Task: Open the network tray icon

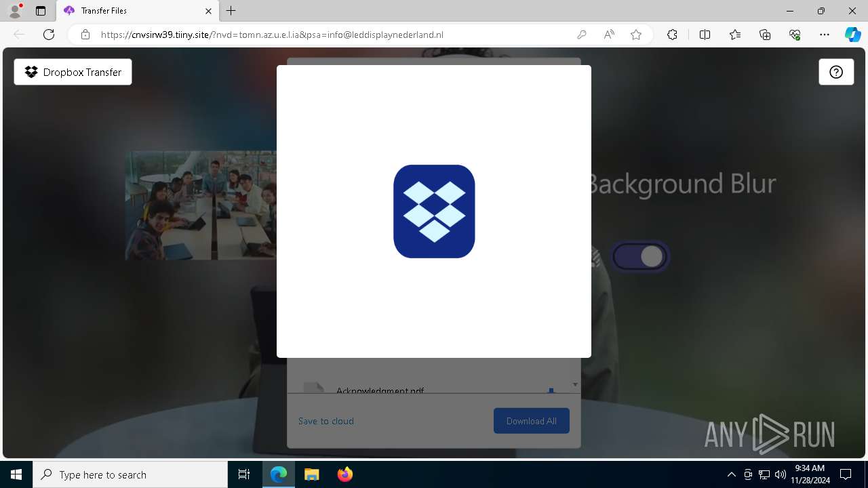Action: (x=764, y=474)
